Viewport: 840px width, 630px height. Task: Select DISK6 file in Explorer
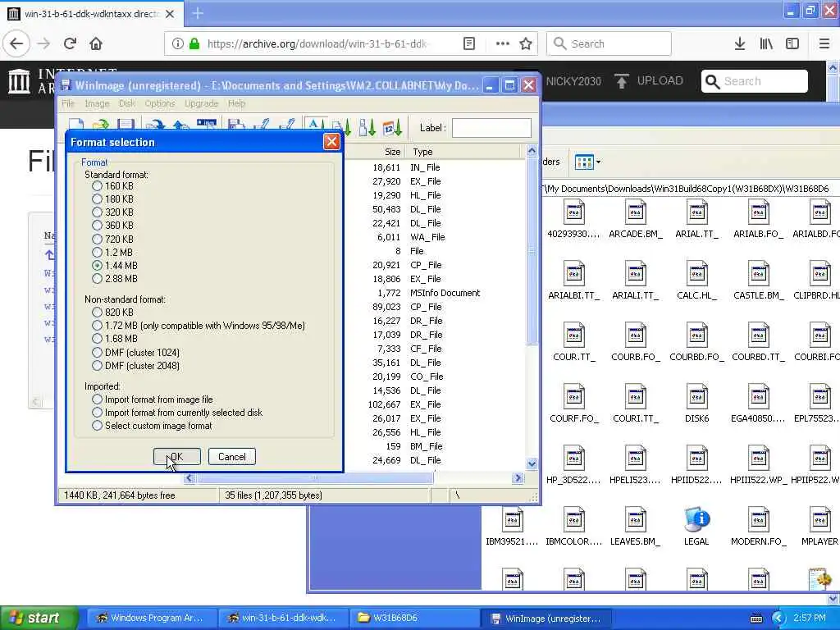[696, 403]
